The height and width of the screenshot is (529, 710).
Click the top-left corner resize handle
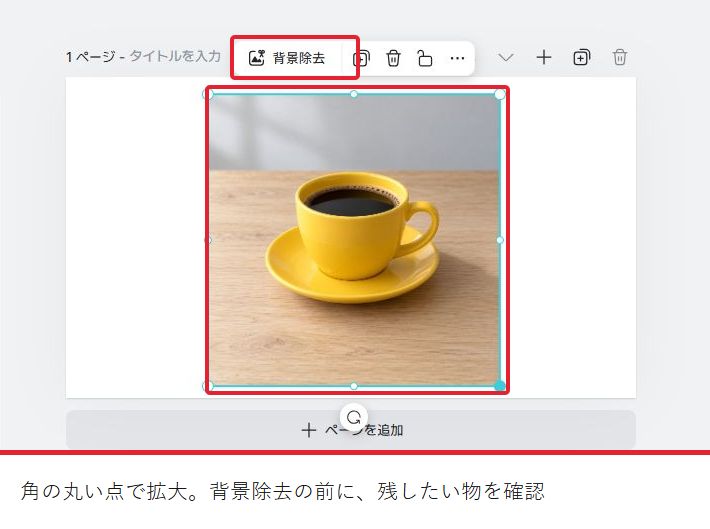208,94
